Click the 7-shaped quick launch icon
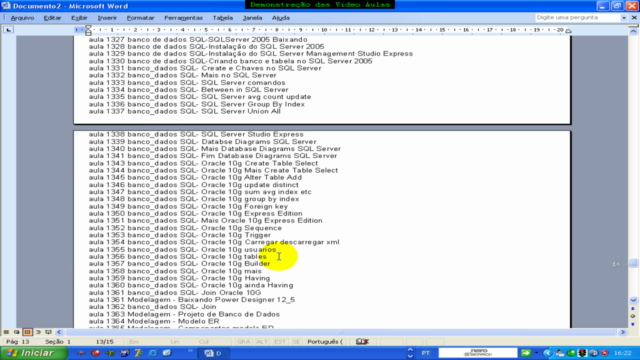The height and width of the screenshot is (360, 640). click(x=139, y=353)
